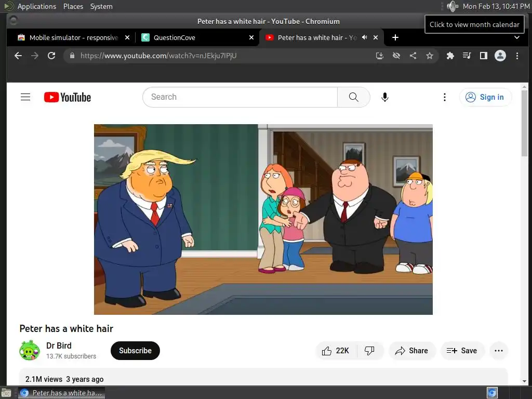Click the 2.1M views description text
Screen dimensions: 532x399
click(64, 379)
